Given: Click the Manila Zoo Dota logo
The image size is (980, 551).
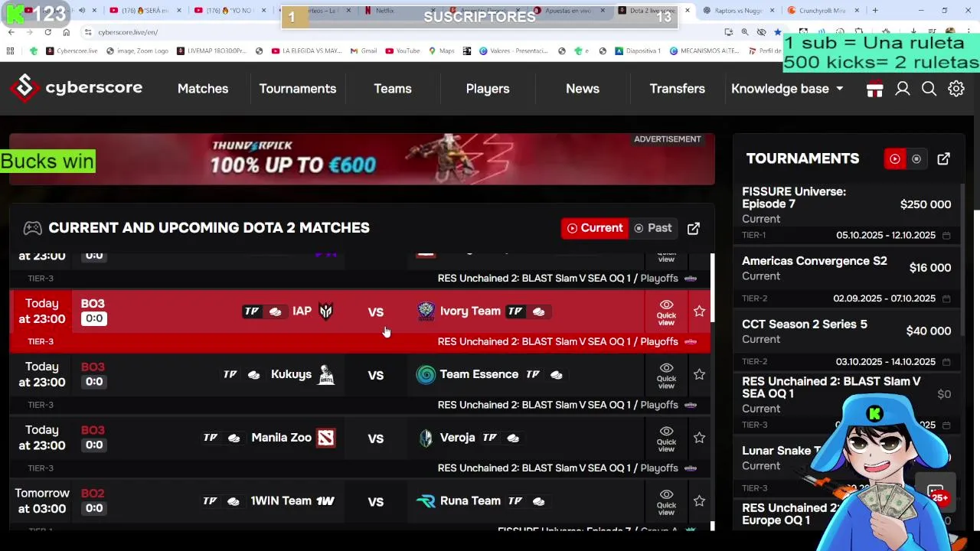Looking at the screenshot, I should [x=326, y=438].
